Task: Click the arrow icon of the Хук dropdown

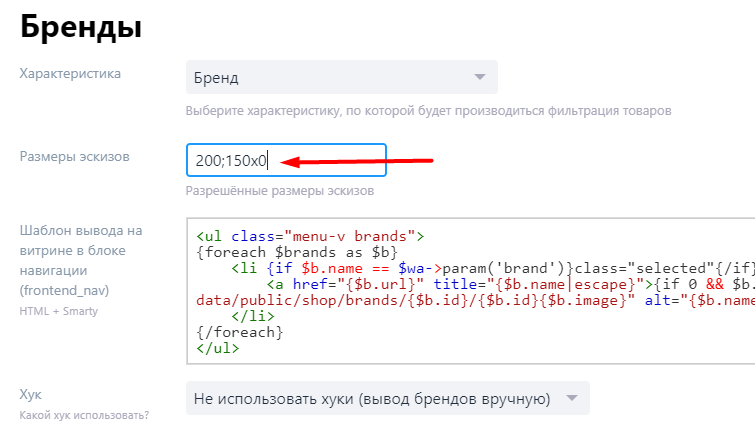Action: pyautogui.click(x=571, y=398)
